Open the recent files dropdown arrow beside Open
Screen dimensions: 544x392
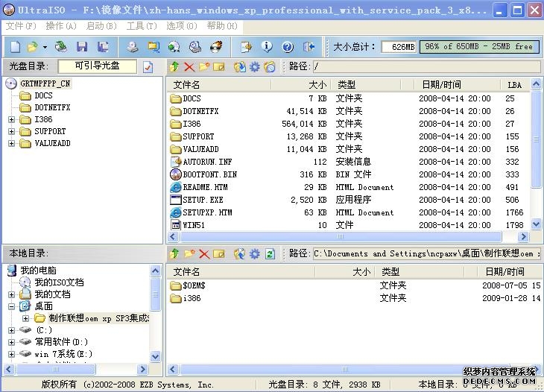(45, 47)
